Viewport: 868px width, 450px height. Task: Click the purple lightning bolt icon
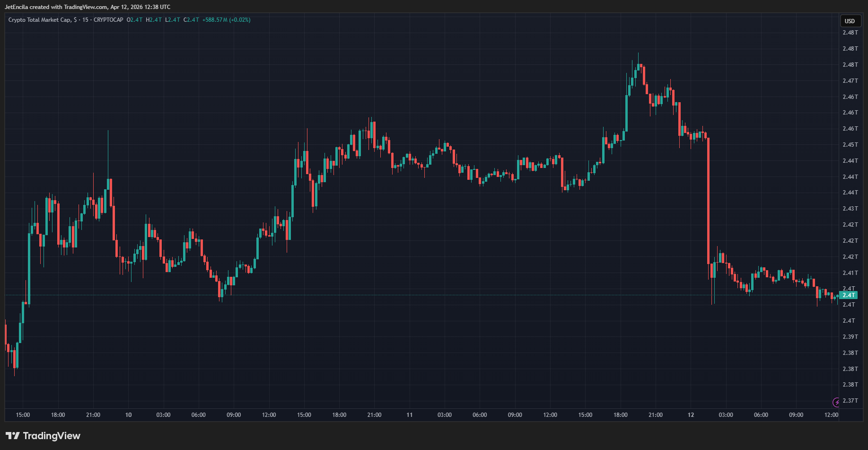(836, 402)
